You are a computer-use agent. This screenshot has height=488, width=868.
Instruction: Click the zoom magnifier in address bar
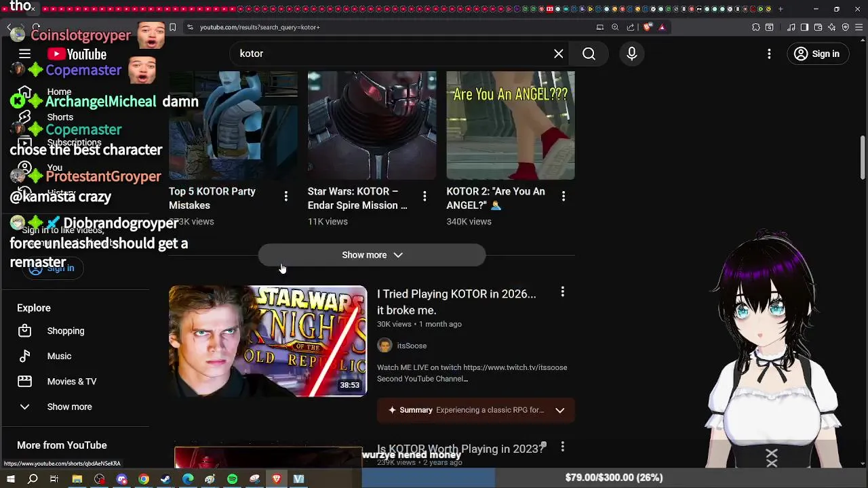tap(615, 27)
